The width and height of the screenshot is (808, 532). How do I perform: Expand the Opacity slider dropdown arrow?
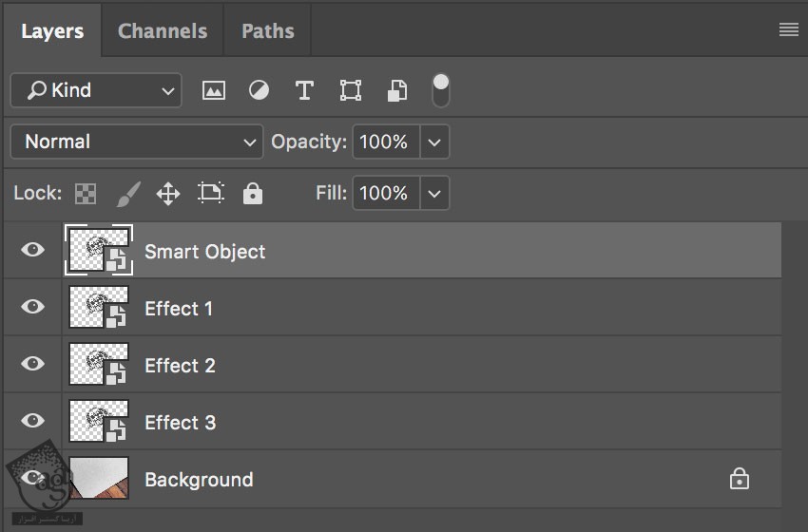click(x=434, y=142)
